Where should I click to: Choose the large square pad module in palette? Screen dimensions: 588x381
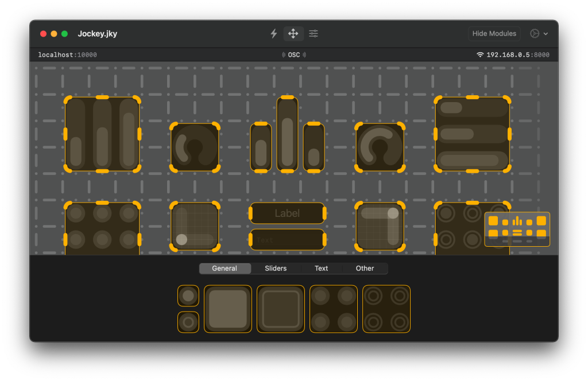click(228, 309)
